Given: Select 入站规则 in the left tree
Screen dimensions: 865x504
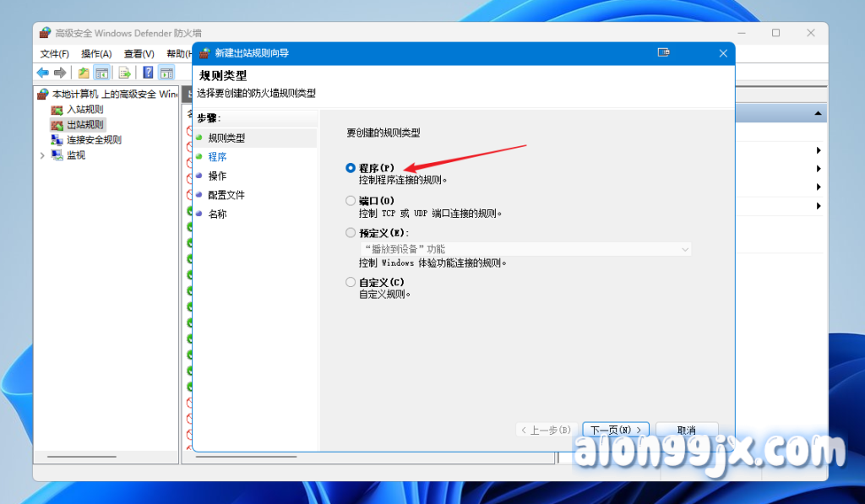Looking at the screenshot, I should [84, 110].
